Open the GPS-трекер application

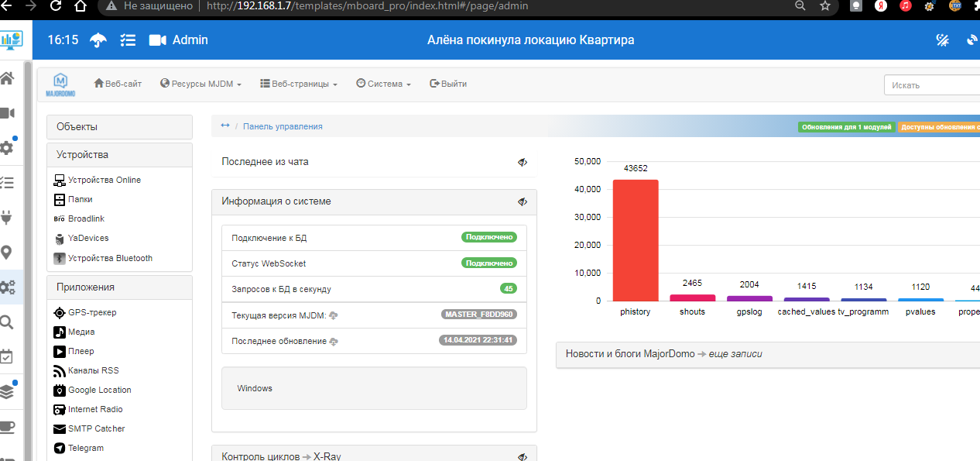pos(91,312)
